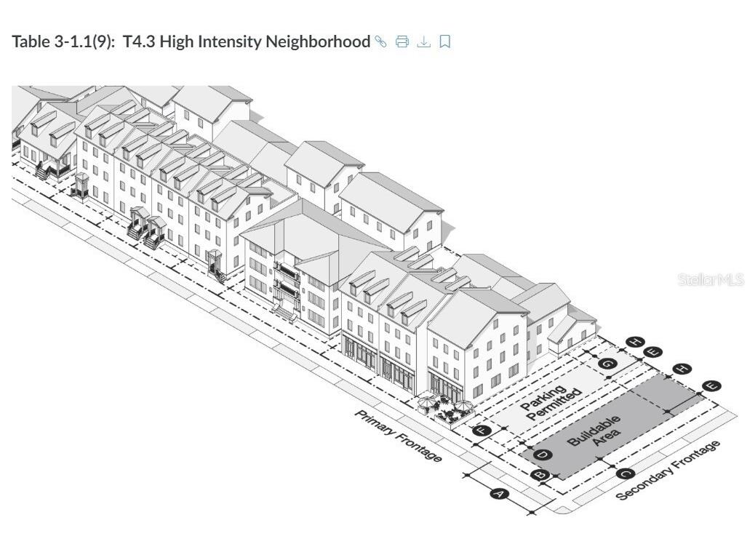747x560 pixels.
Task: Select the circled A dimension marker
Action: tap(498, 493)
